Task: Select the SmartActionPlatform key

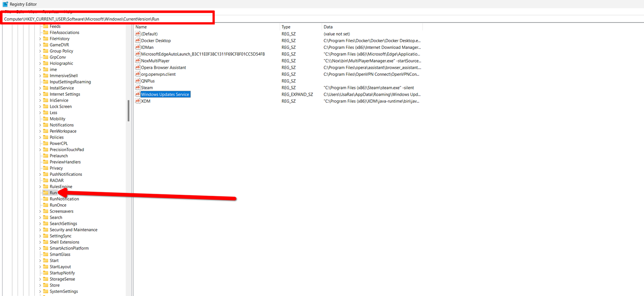Action: (x=69, y=248)
